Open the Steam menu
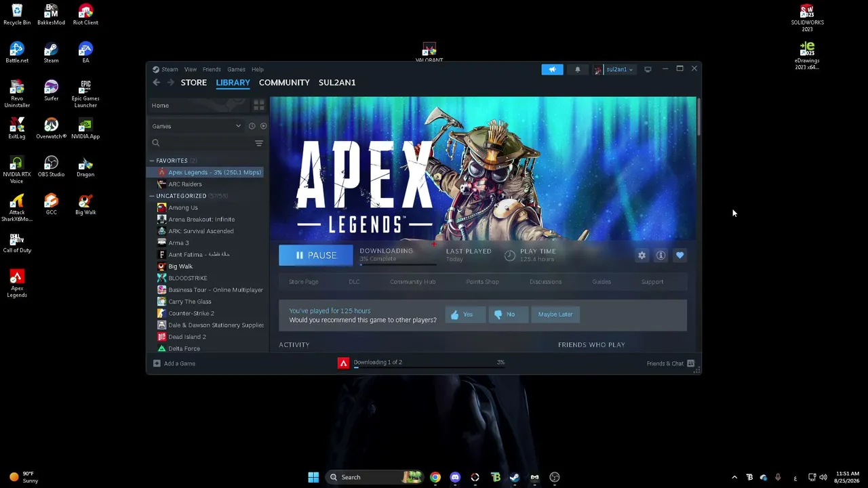 tap(170, 69)
